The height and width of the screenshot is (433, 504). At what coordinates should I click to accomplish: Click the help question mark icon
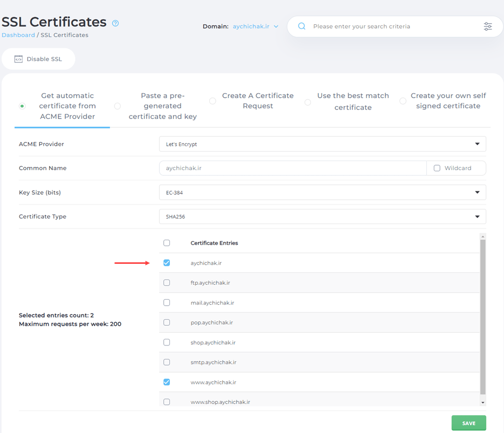click(x=115, y=23)
